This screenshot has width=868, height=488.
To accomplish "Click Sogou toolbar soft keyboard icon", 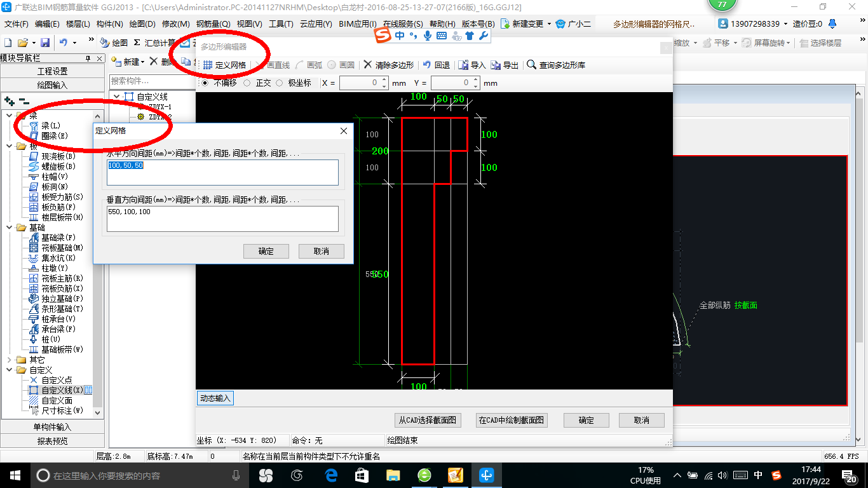I will (x=442, y=36).
